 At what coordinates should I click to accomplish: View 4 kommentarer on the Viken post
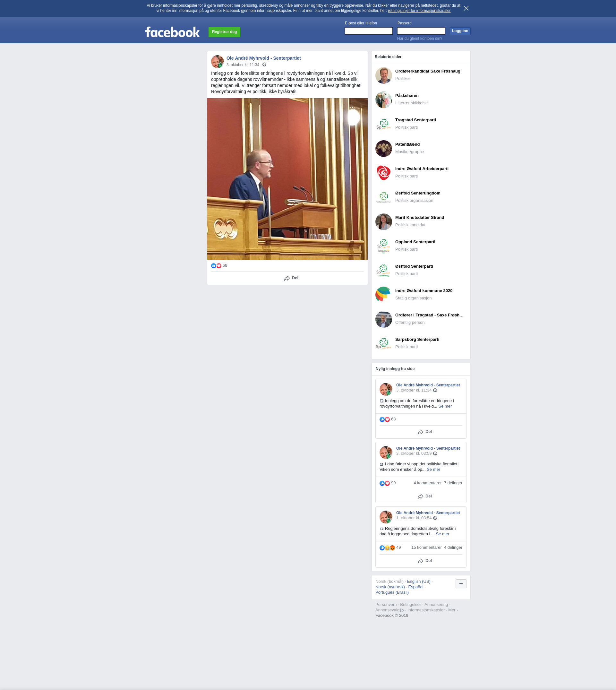pos(427,483)
